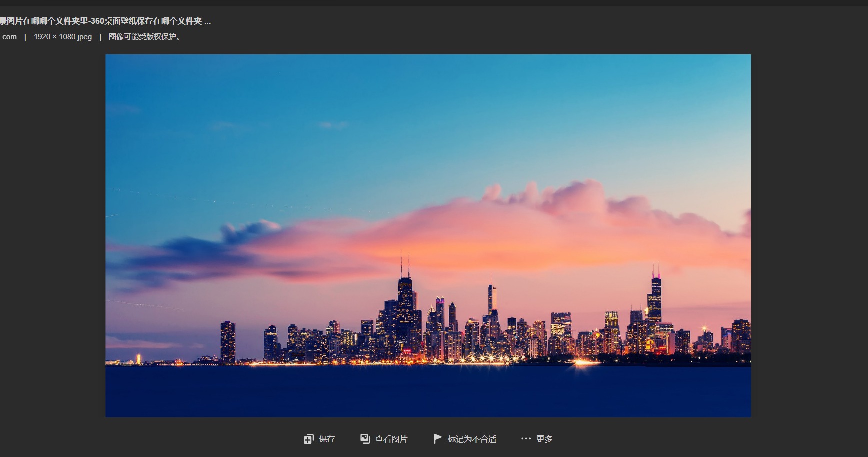The image size is (868, 457).
Task: Click the View image (查看图片) icon
Action: 365,439
